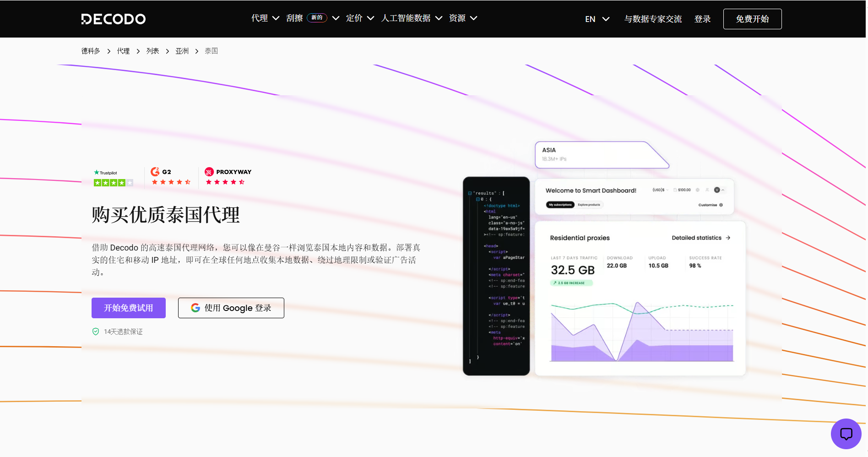Screen dimensions: 868x457
Task: Click the ASIA card in the illustration
Action: pyautogui.click(x=602, y=155)
